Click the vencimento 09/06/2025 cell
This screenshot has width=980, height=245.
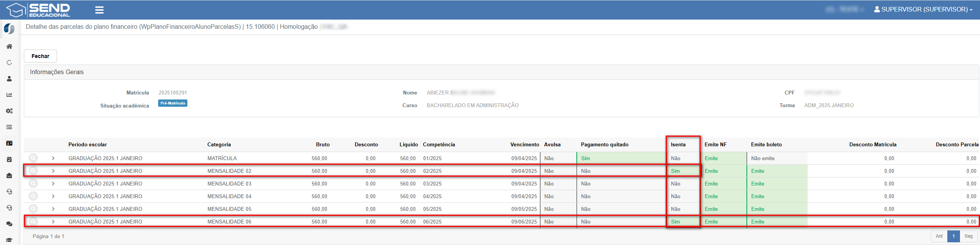(x=524, y=222)
